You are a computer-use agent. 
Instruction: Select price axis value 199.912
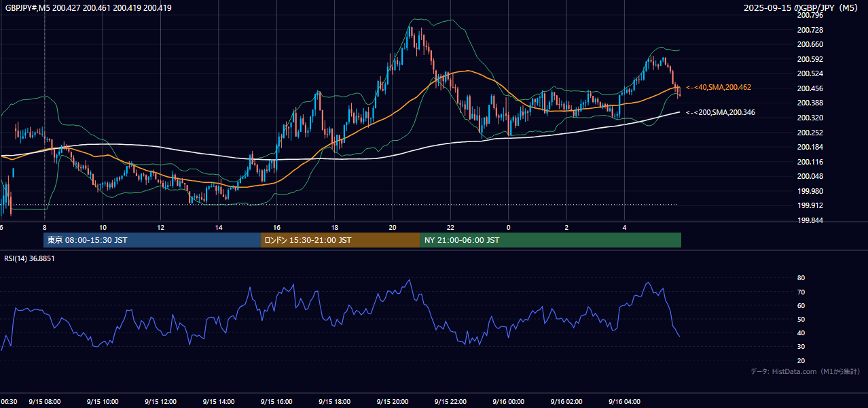pos(810,205)
